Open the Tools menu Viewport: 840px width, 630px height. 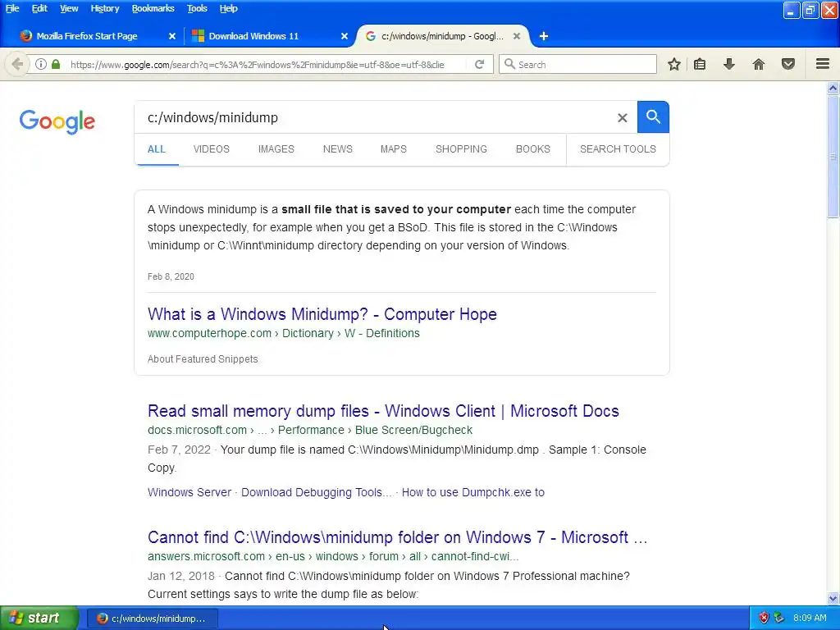(x=197, y=8)
